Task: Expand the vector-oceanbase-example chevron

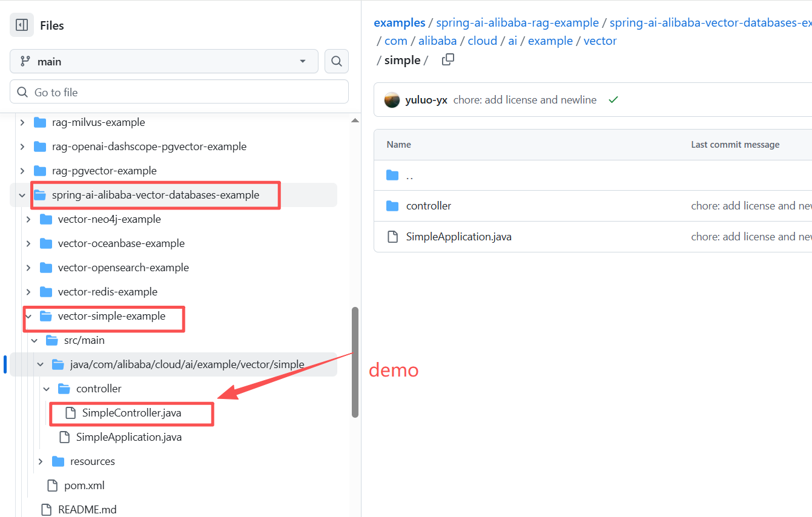Action: pos(28,243)
